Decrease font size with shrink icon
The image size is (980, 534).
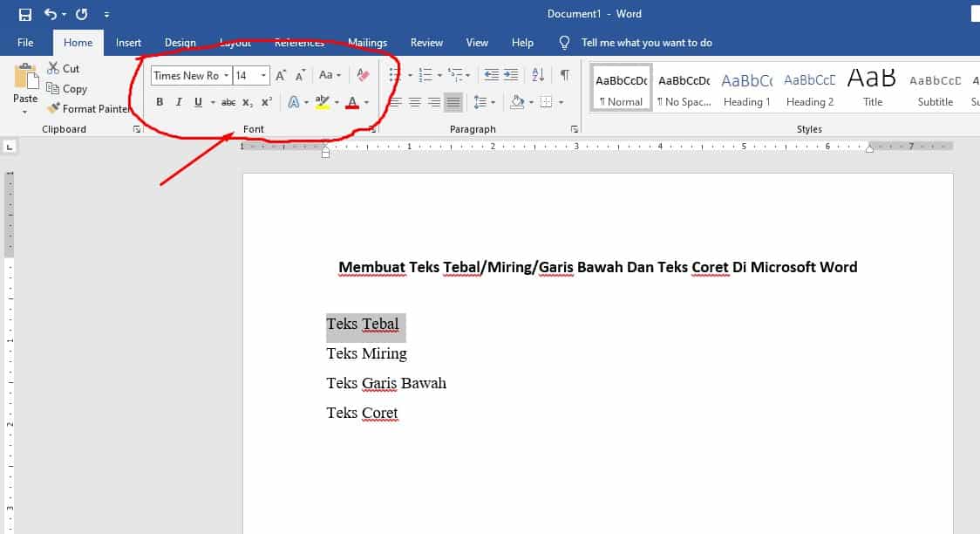point(301,76)
